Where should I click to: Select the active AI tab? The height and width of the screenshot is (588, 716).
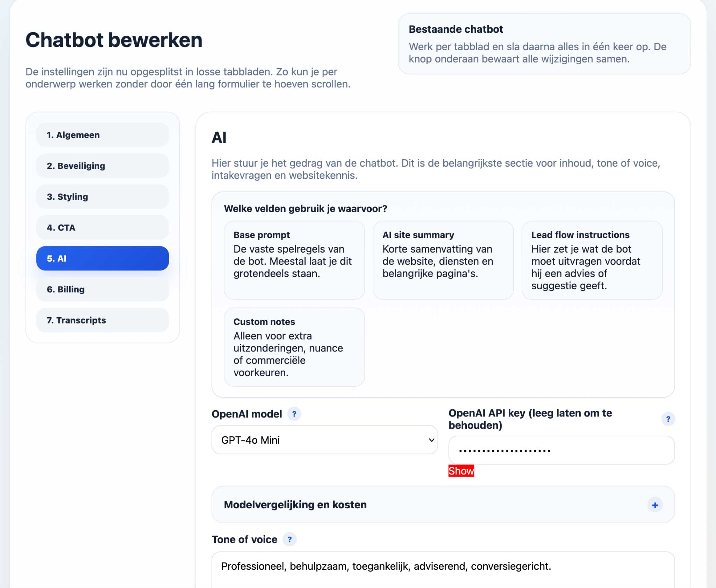coord(102,259)
